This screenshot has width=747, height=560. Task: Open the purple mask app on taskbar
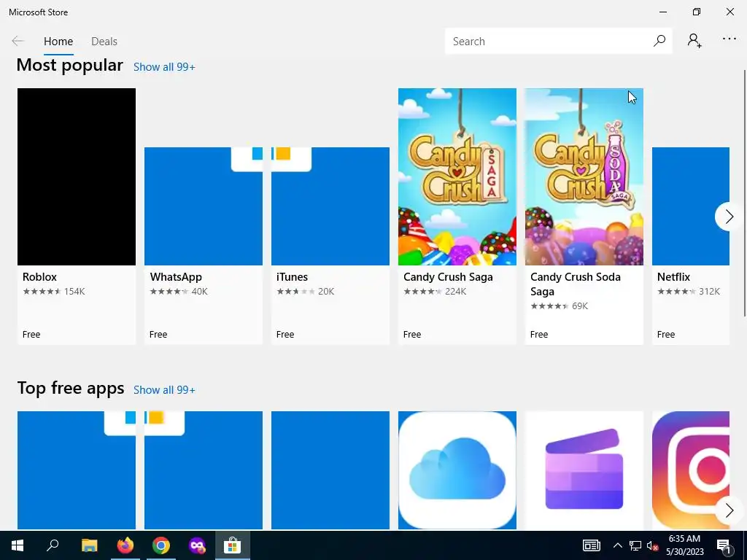tap(197, 545)
